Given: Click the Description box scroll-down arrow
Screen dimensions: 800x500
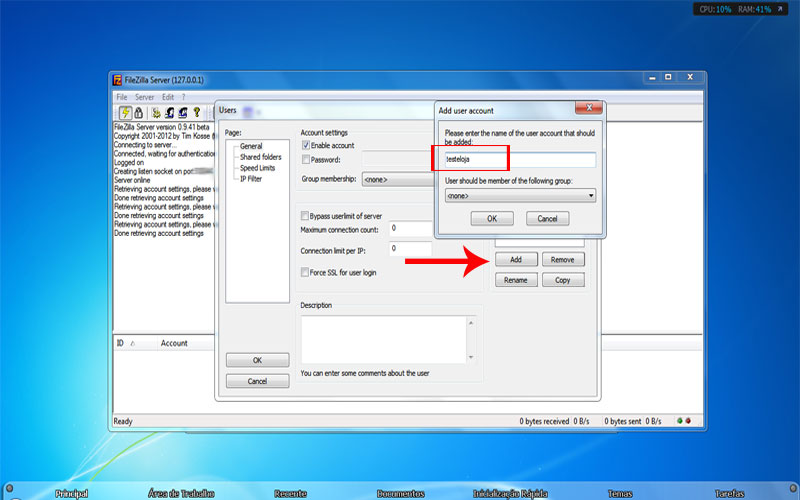Looking at the screenshot, I should pyautogui.click(x=471, y=357).
